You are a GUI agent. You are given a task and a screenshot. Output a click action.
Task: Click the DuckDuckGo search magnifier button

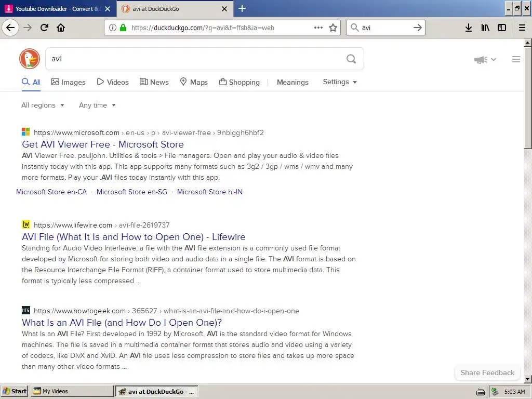(351, 59)
